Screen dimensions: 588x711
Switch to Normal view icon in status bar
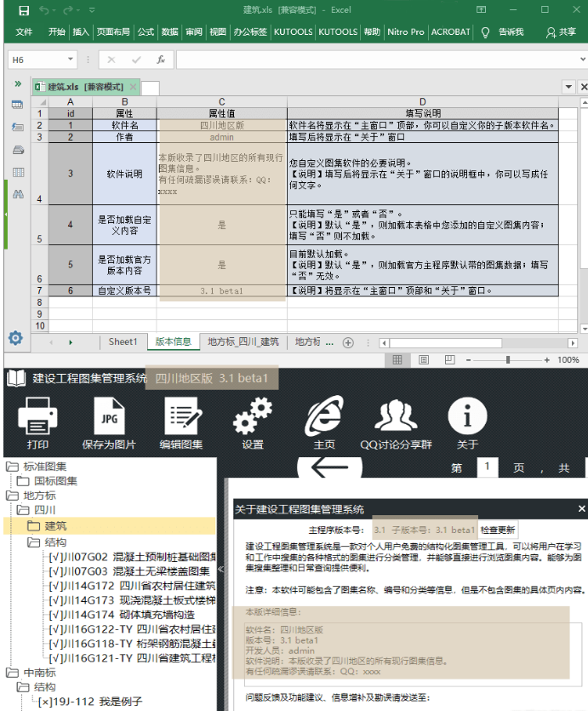tap(397, 359)
